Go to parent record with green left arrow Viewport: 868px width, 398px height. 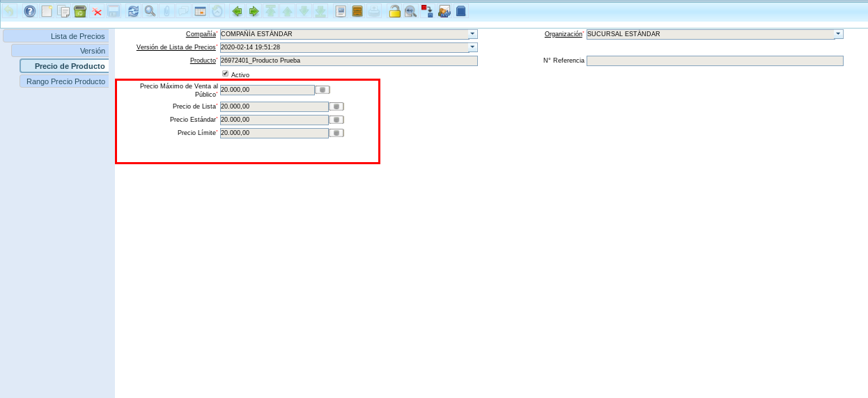pos(237,11)
